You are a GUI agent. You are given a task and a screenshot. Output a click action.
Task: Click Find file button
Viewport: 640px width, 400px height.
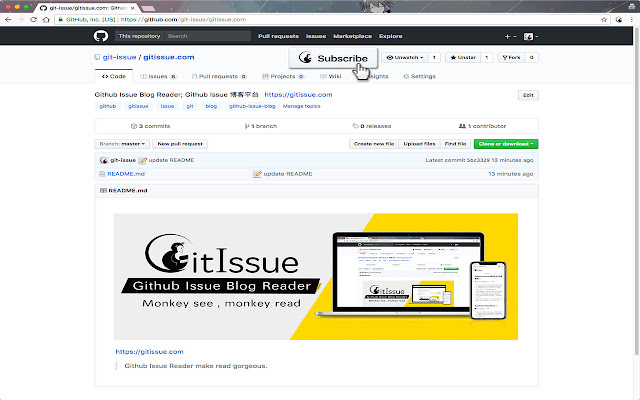pos(455,144)
